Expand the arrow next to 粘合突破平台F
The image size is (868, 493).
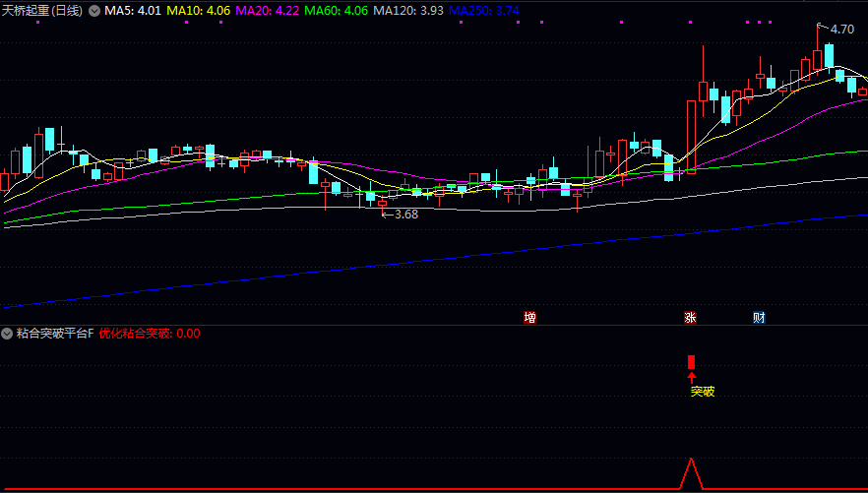pos(7,334)
